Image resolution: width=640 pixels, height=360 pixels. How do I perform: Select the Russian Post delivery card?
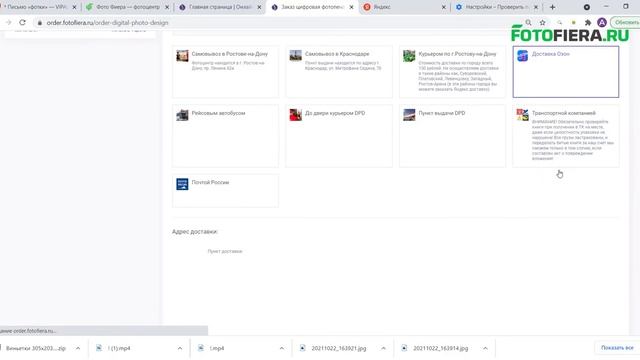pos(226,191)
